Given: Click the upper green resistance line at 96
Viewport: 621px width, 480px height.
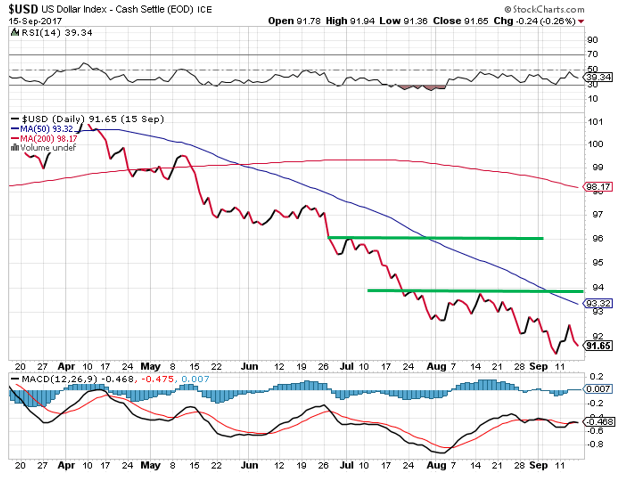Looking at the screenshot, I should [x=435, y=238].
